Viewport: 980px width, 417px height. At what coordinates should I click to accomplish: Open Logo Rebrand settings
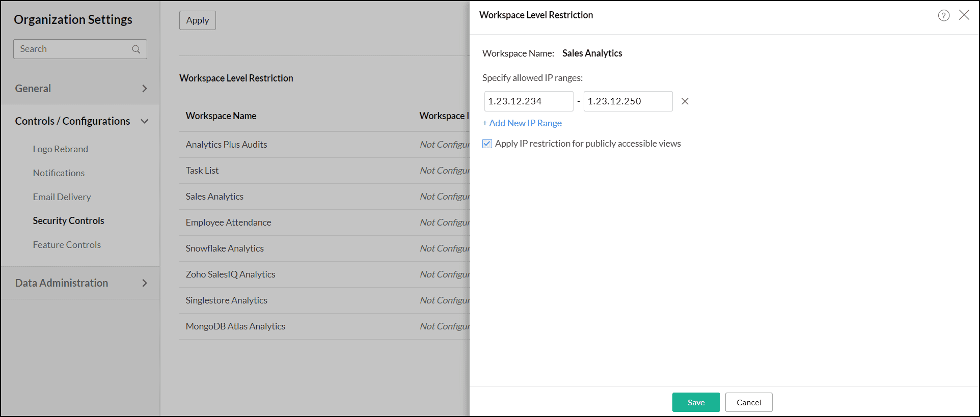(x=61, y=149)
